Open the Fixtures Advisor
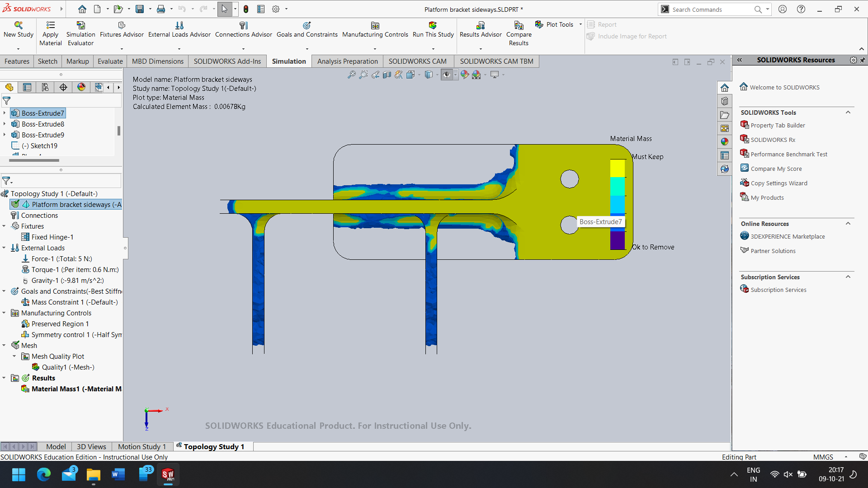The image size is (868, 488). pos(122,30)
